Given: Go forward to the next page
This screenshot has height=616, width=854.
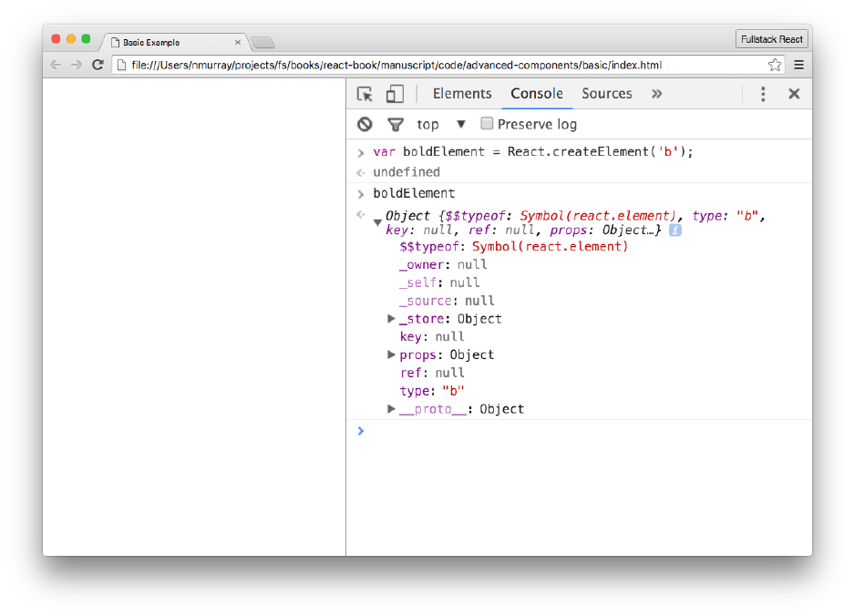Looking at the screenshot, I should (77, 65).
